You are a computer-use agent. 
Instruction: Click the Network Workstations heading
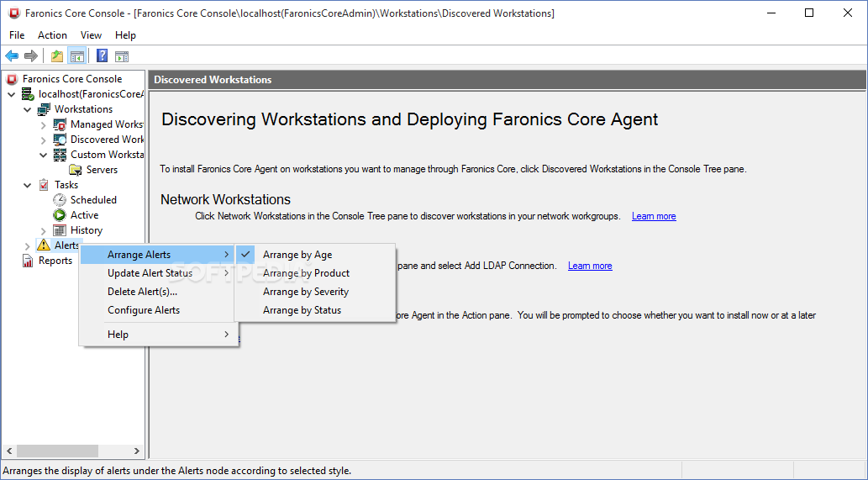225,199
